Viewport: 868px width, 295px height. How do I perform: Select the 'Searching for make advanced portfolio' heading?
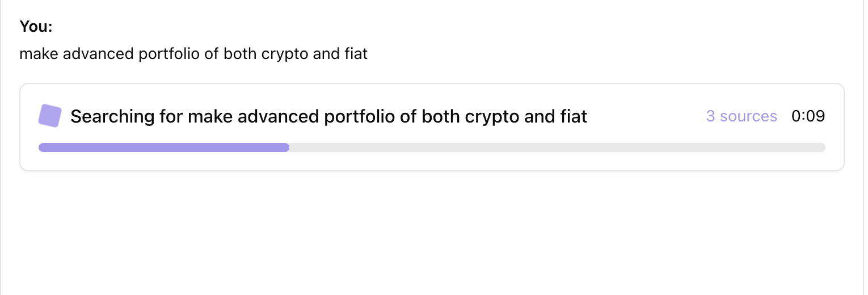(x=329, y=116)
